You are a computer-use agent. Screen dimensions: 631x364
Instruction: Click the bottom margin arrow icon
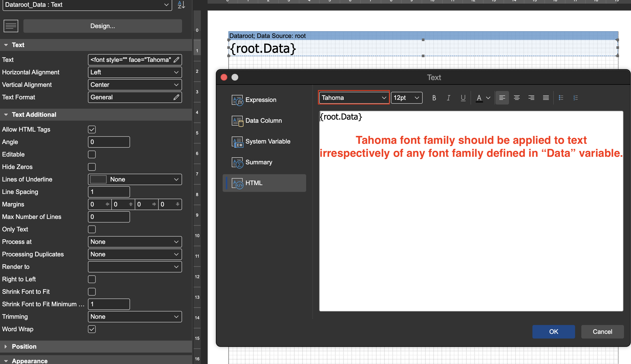click(x=177, y=204)
